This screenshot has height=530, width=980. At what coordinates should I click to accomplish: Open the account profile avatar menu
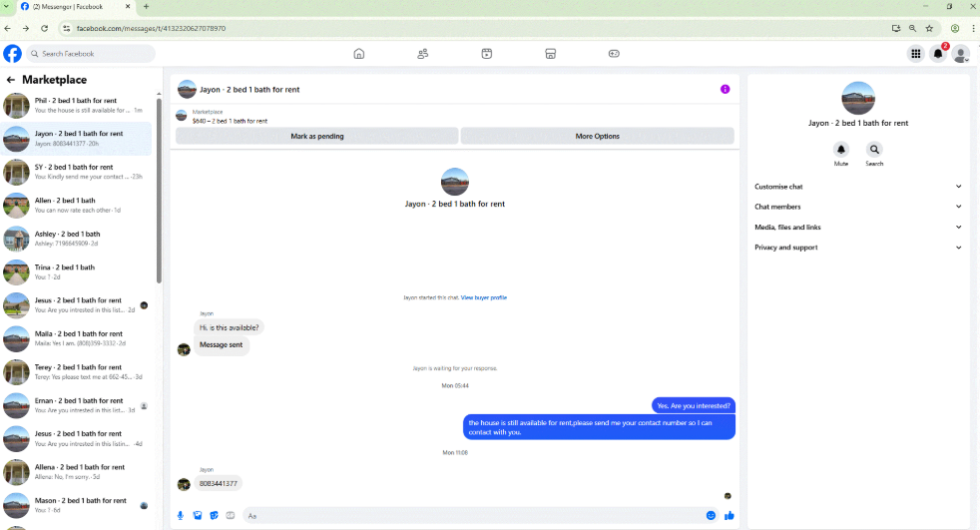961,54
